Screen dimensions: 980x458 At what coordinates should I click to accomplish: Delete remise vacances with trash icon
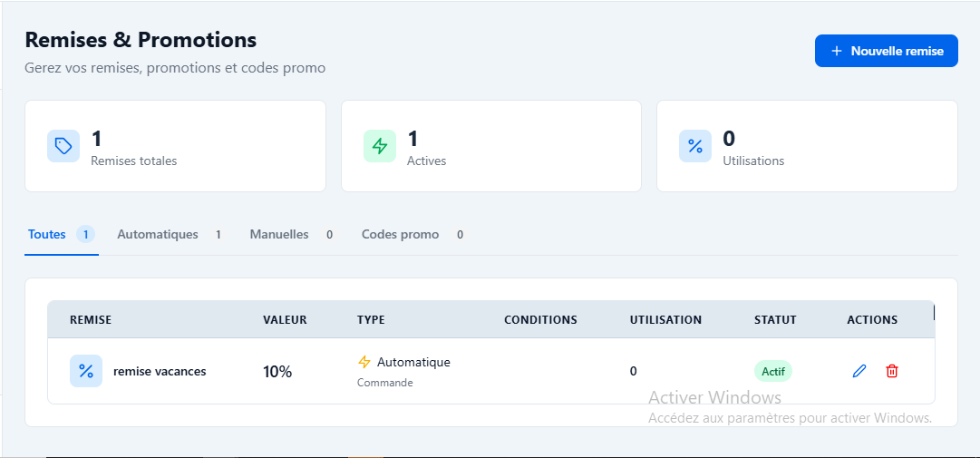click(x=892, y=371)
